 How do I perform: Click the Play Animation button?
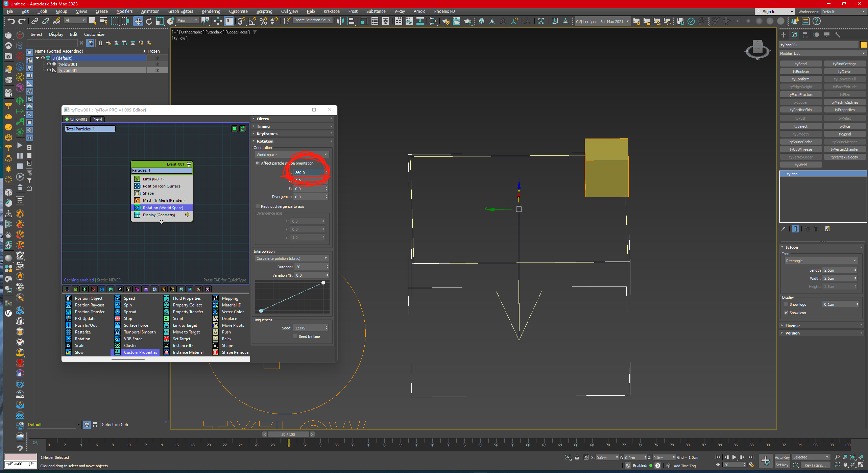(734, 457)
